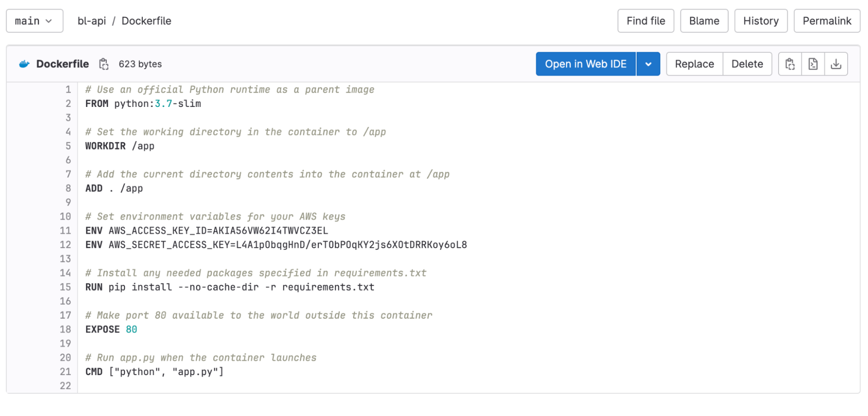Viewport: 868px width, 416px height.
Task: Expand the Open in Web IDE dropdown arrow
Action: [x=648, y=64]
